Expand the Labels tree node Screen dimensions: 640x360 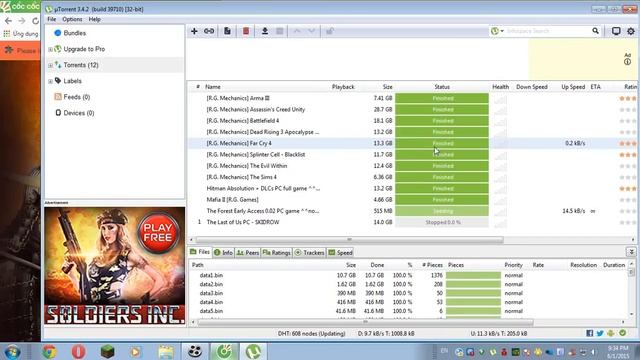(x=51, y=81)
